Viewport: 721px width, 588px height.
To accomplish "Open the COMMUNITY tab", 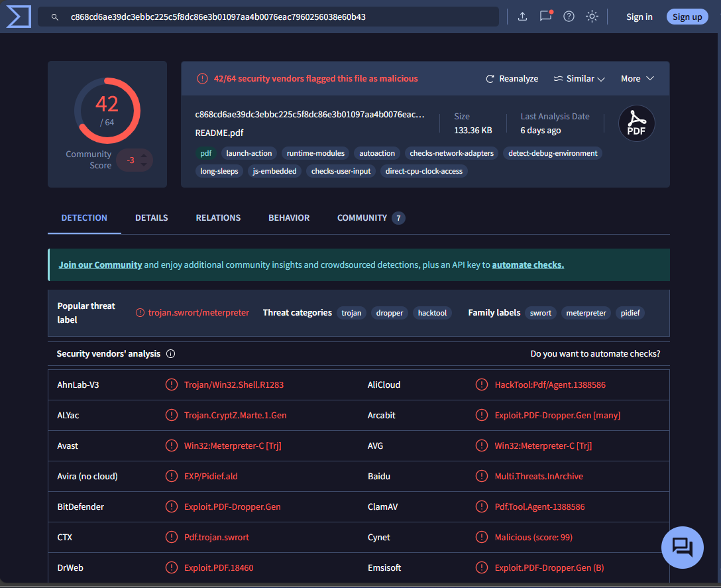I will (370, 218).
